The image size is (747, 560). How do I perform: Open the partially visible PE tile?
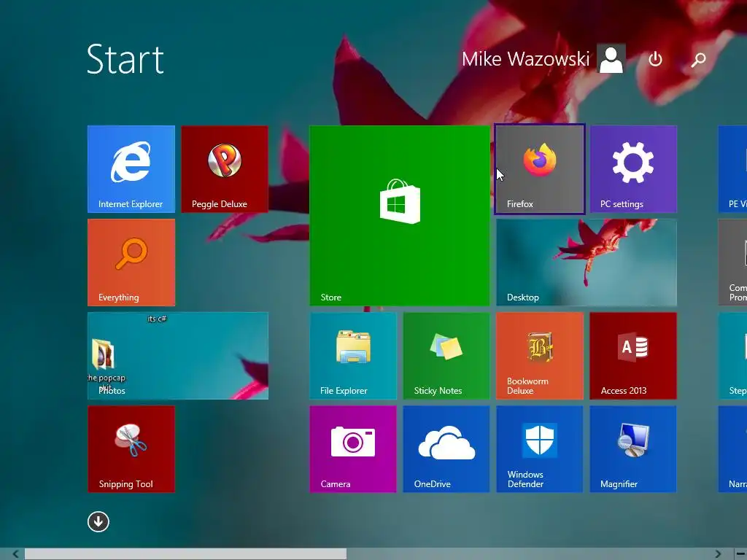tap(732, 169)
